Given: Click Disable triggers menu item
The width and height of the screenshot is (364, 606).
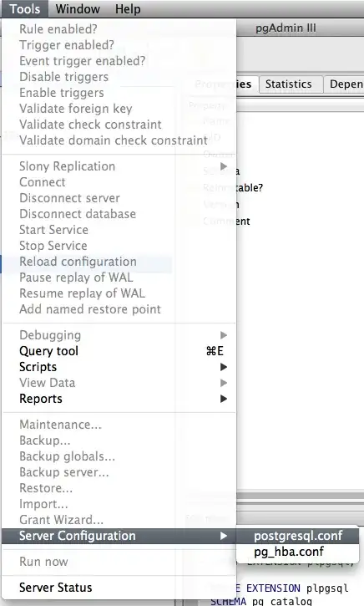Looking at the screenshot, I should tap(119, 77).
